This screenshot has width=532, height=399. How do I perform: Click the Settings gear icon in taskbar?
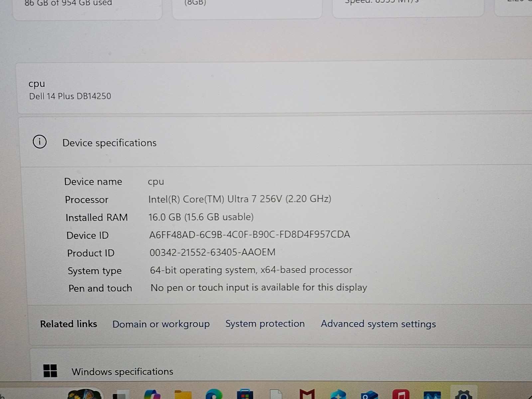tap(464, 394)
